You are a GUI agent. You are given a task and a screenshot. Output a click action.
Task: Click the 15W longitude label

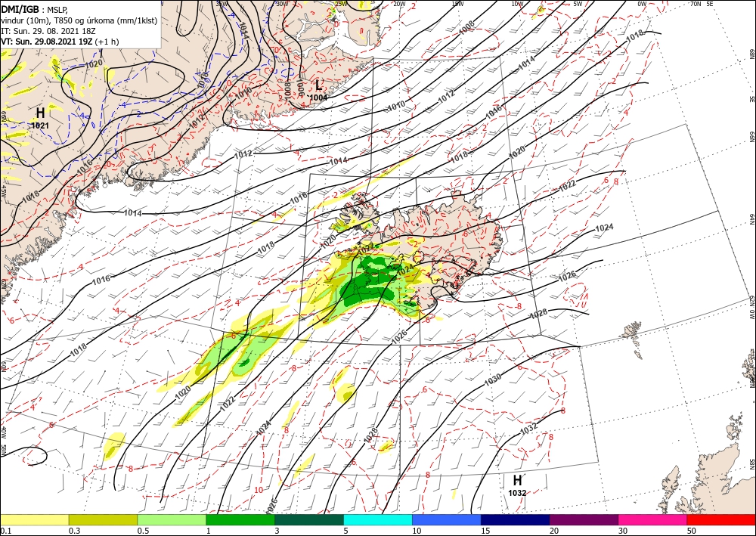(x=457, y=4)
